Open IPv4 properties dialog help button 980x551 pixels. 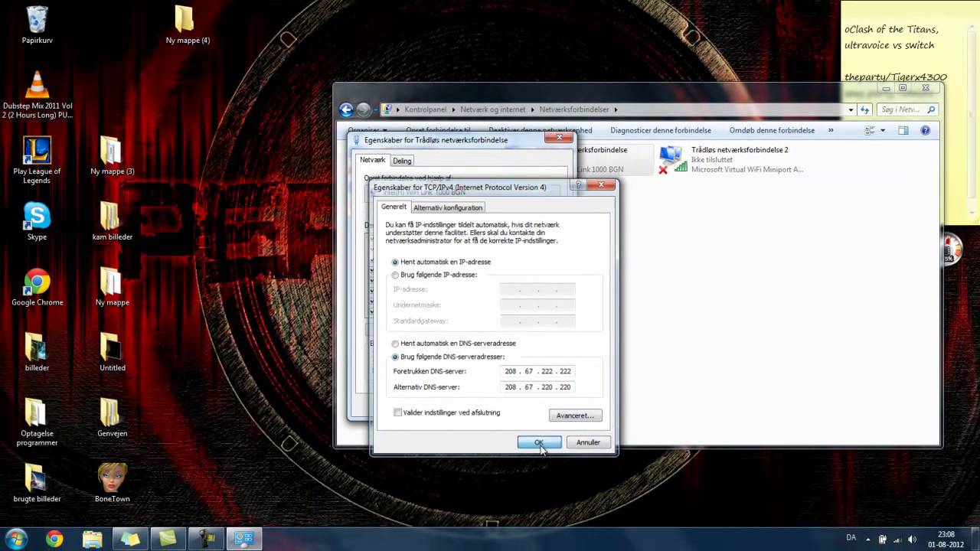(580, 184)
